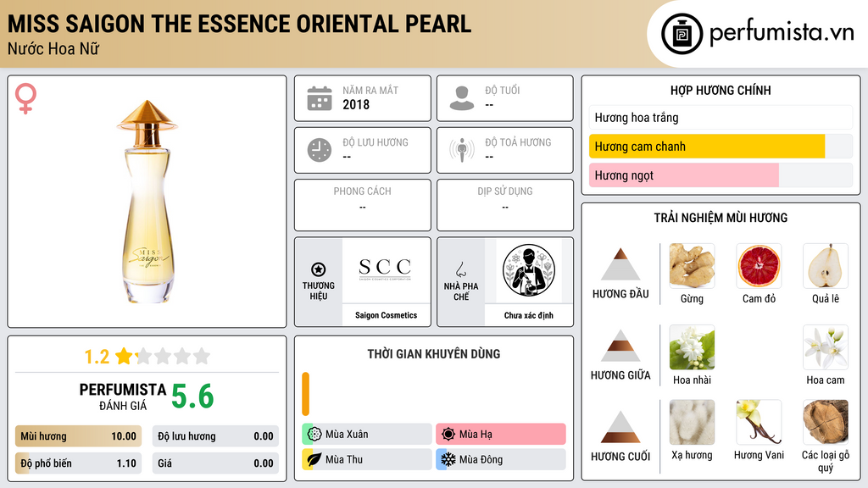The width and height of the screenshot is (868, 488).
Task: Click the calendar icon beside Năm ra mắt
Action: point(320,98)
